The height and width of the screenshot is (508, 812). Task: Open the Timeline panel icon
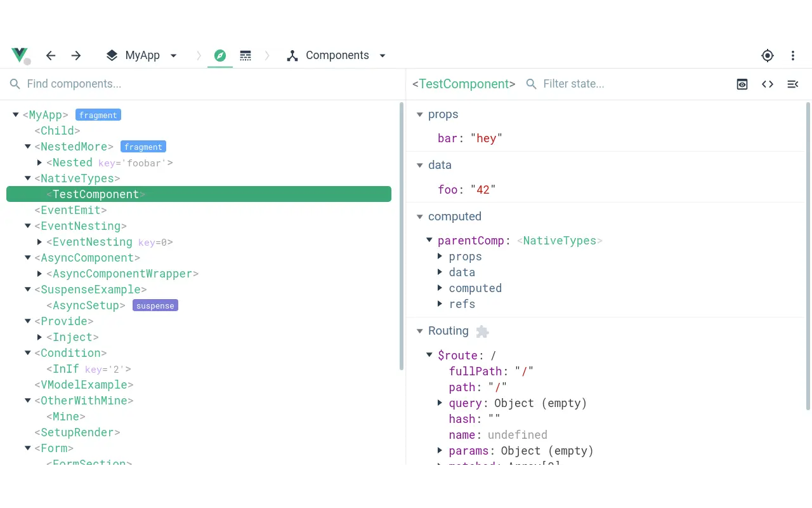click(246, 55)
